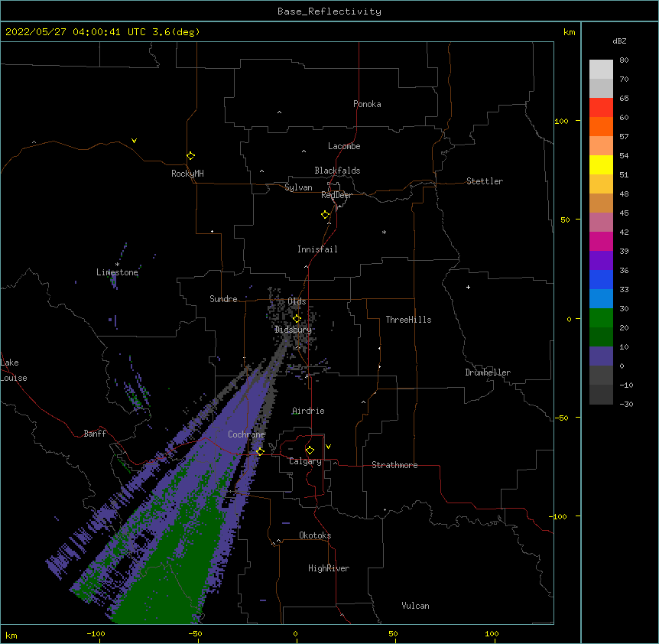The image size is (659, 644).
Task: Click the 45 dBZ mauve legend swatch
Action: click(601, 222)
